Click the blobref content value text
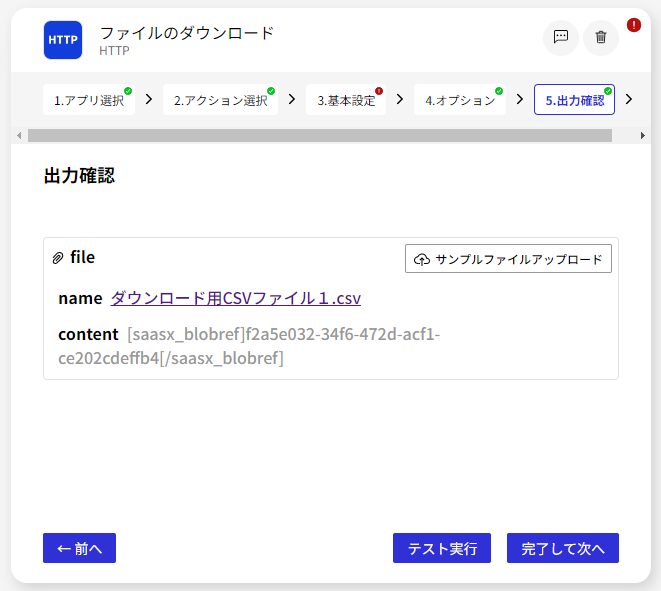661x591 pixels. coord(249,347)
